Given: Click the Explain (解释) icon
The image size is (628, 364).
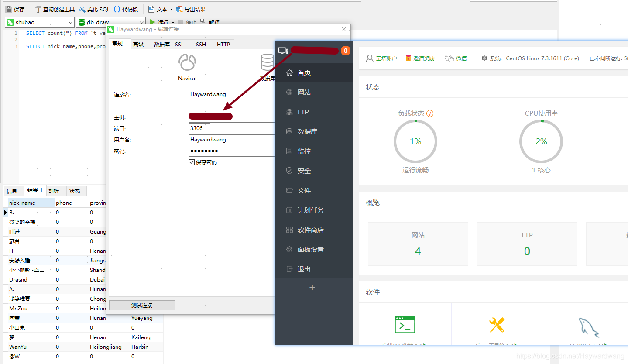Looking at the screenshot, I should tap(204, 22).
